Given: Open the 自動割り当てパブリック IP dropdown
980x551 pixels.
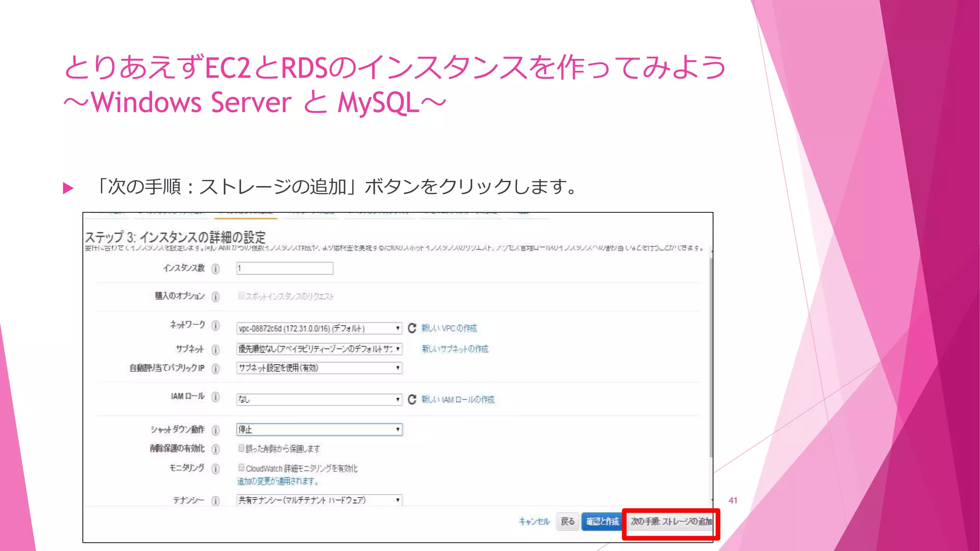Looking at the screenshot, I should coord(319,368).
